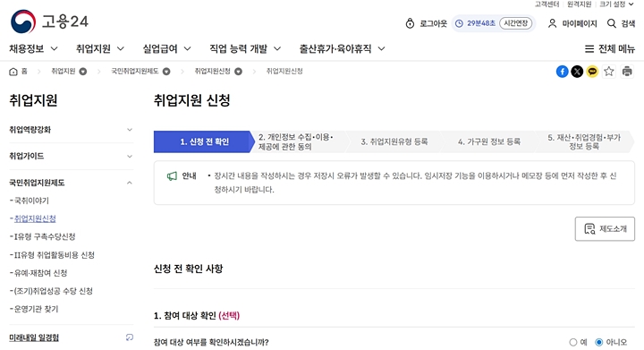Click the 제도소개 button
The width and height of the screenshot is (644, 350).
605,229
